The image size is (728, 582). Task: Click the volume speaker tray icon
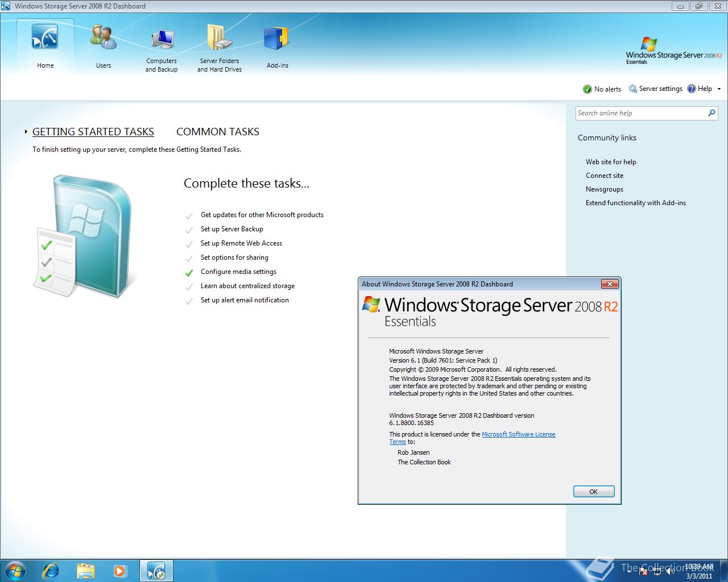671,571
